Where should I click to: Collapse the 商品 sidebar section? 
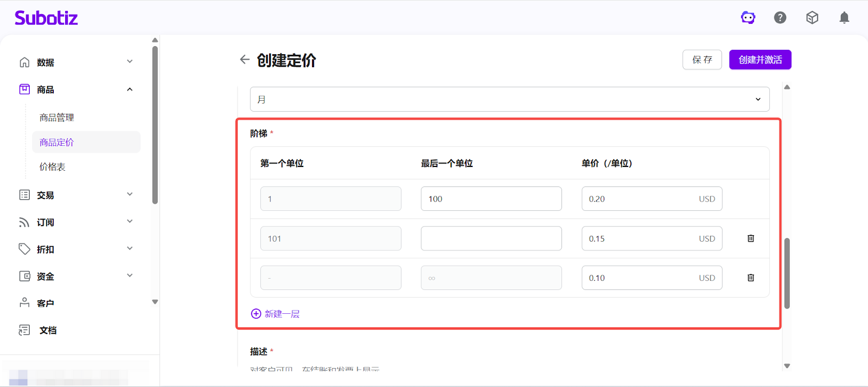(x=130, y=89)
